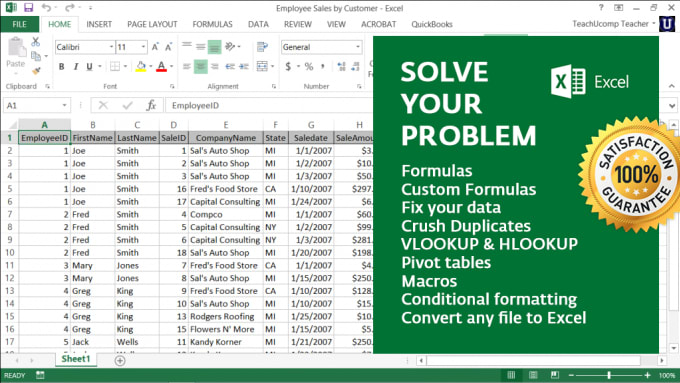The height and width of the screenshot is (383, 680).
Task: Toggle Bold formatting
Action: pos(62,66)
